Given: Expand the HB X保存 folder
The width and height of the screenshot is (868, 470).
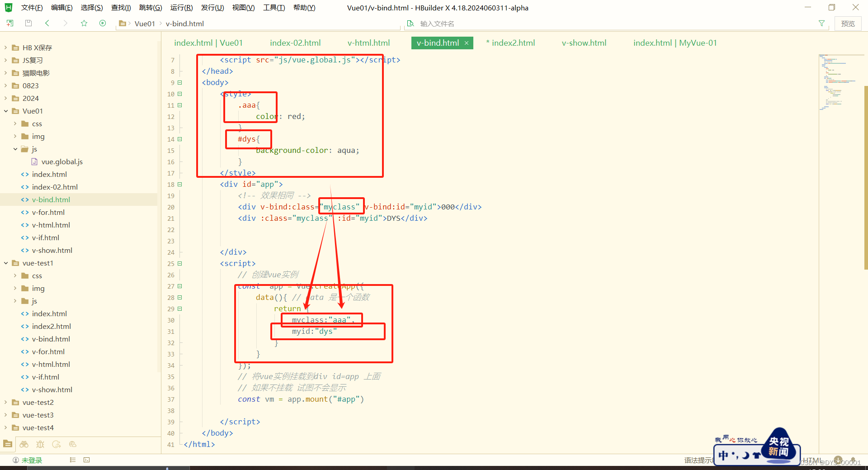Looking at the screenshot, I should tap(6, 47).
